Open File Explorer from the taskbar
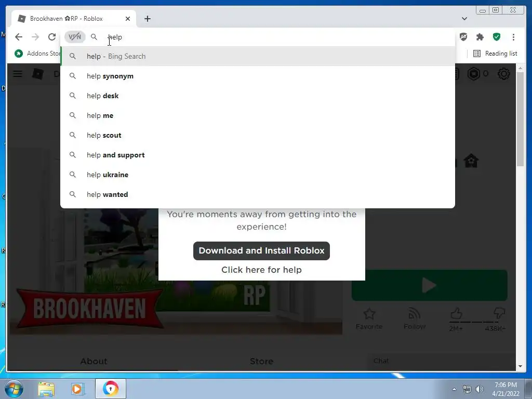532x399 pixels. tap(46, 389)
